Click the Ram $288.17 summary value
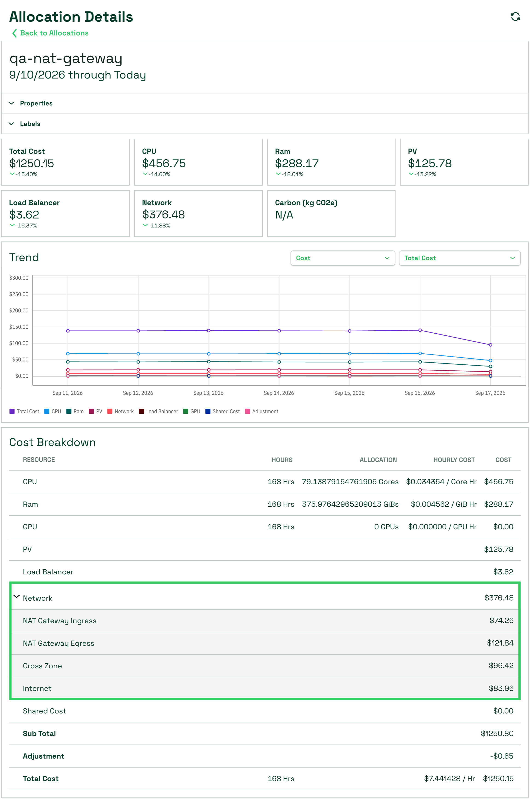The height and width of the screenshot is (803, 532). coord(297,163)
